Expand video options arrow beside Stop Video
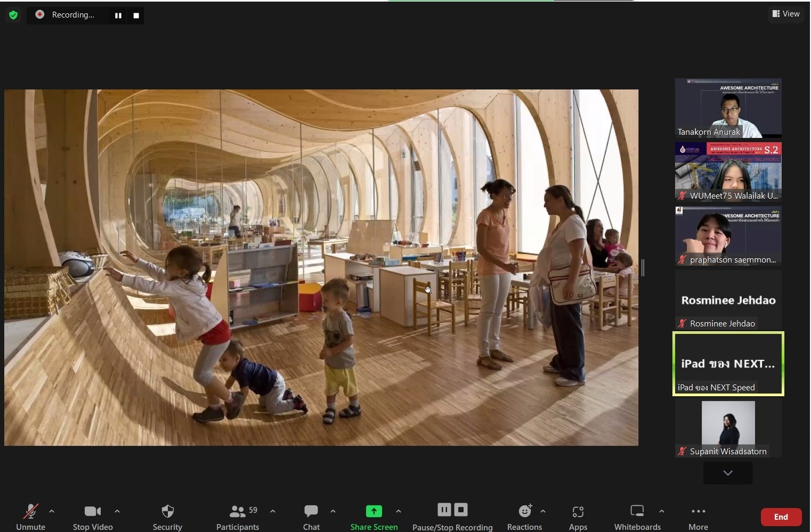Screen dimensions: 811x532 click(x=117, y=511)
